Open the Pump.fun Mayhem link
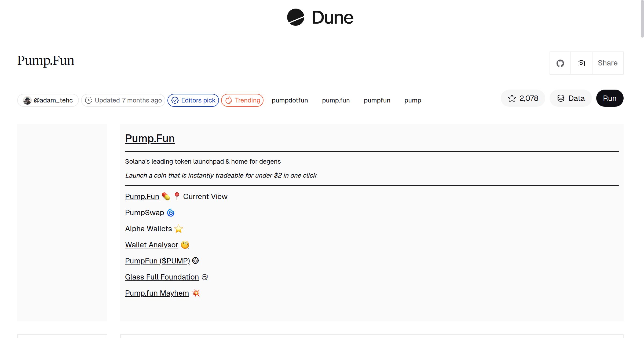Image resolution: width=644 pixels, height=338 pixels. 157,293
